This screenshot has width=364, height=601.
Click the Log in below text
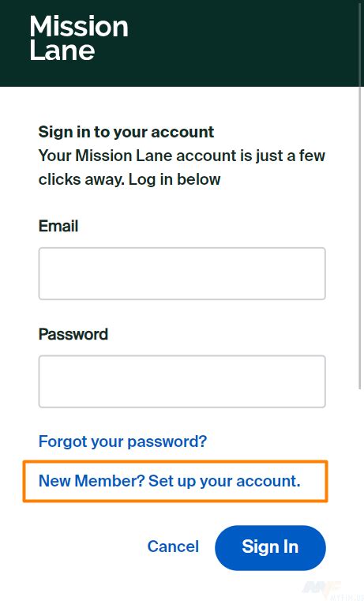click(x=174, y=179)
